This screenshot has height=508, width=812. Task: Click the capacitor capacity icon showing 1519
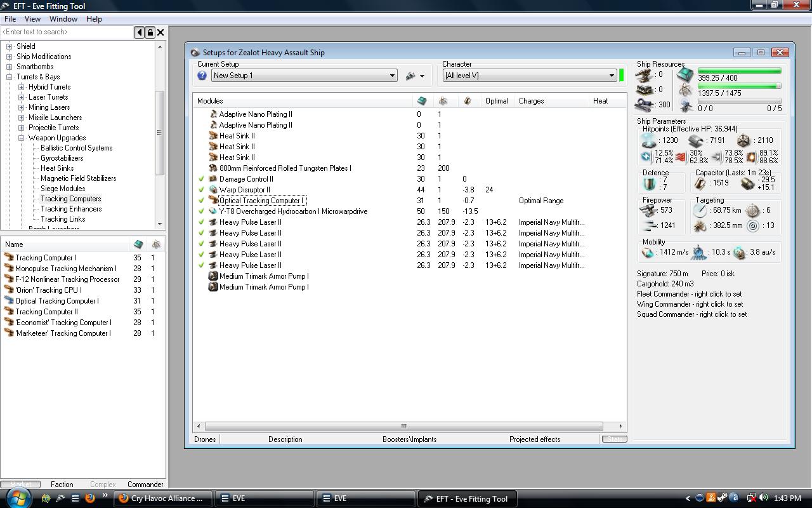tap(700, 184)
